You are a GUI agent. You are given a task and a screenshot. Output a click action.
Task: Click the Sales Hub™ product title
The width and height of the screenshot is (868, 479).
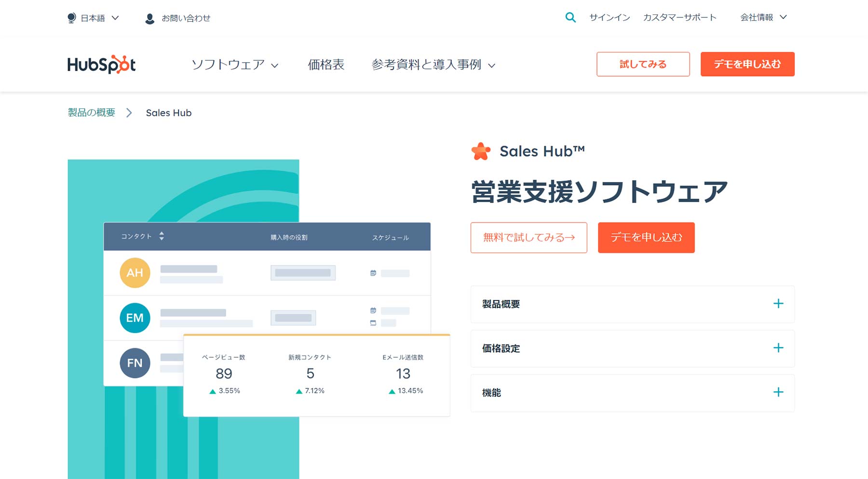[x=542, y=151]
